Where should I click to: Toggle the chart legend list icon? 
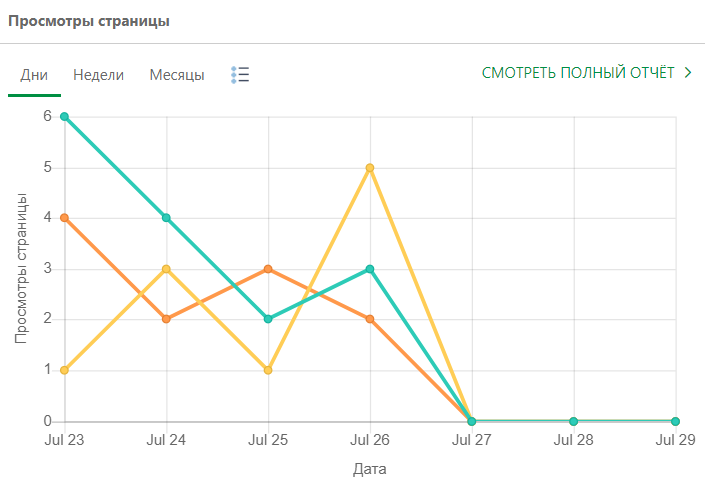(240, 74)
